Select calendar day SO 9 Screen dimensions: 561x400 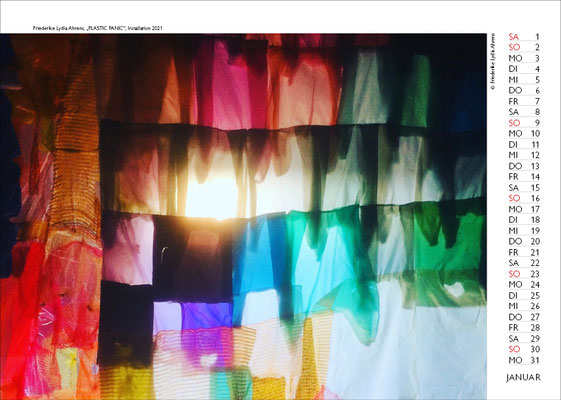[524, 123]
